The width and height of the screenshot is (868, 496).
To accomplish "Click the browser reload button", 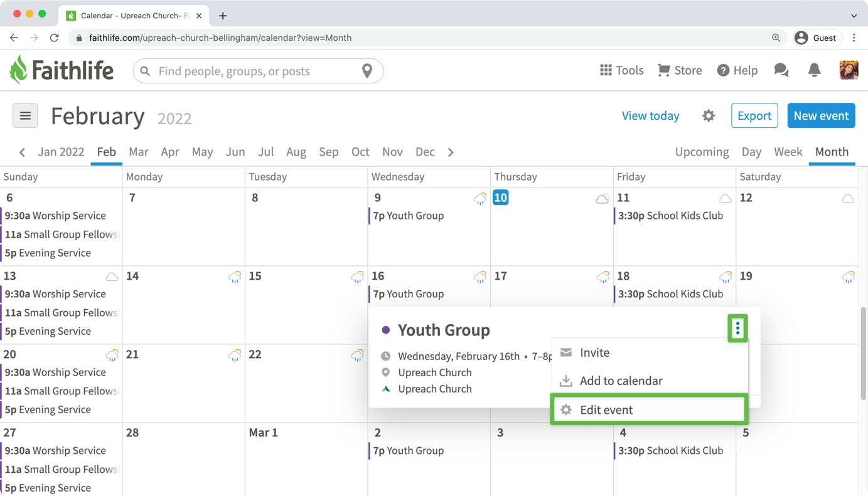I will click(55, 38).
